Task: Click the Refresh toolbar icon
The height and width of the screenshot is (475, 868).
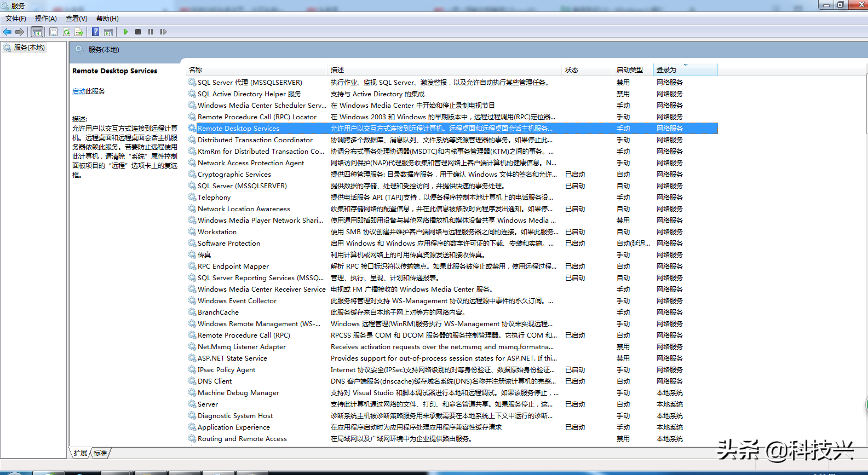Action: tap(66, 32)
